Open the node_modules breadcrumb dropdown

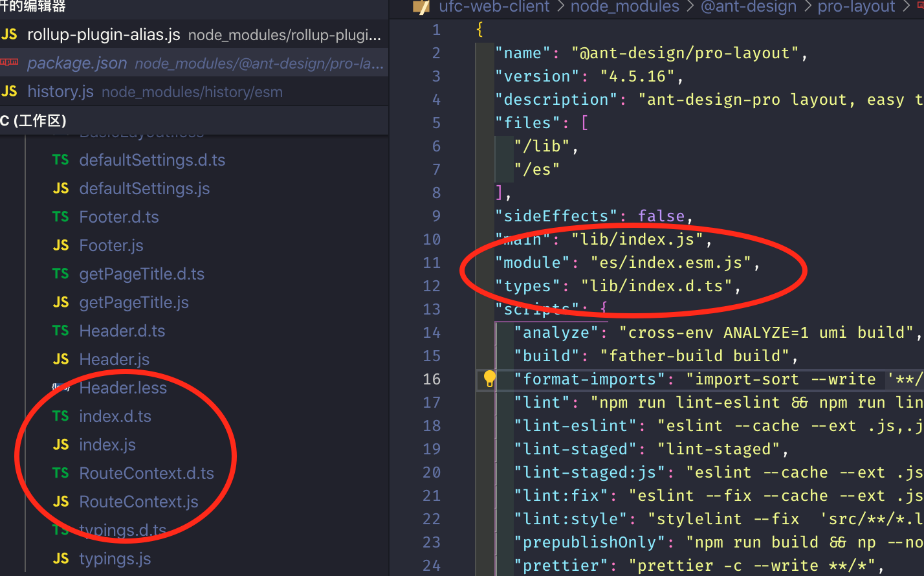tap(624, 8)
